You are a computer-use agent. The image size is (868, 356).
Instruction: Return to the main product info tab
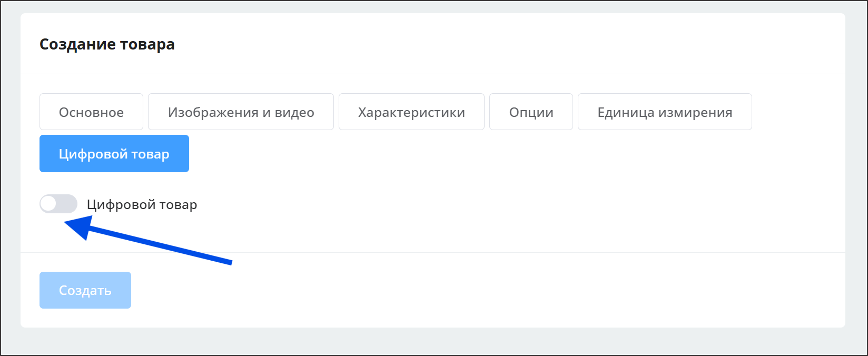point(91,112)
